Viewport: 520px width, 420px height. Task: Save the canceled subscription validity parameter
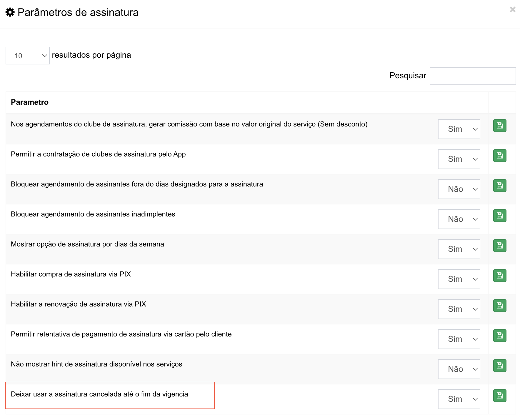coord(499,396)
